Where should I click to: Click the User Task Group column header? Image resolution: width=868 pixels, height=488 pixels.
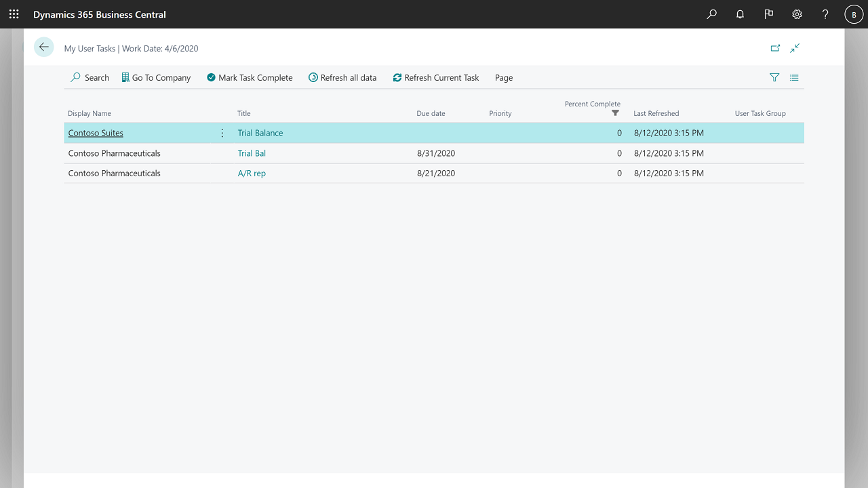pos(760,113)
